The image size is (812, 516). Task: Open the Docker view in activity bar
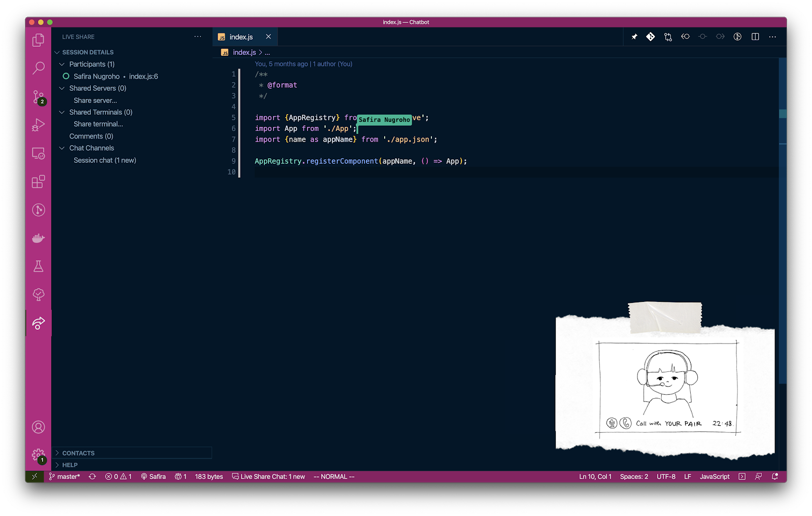click(38, 238)
